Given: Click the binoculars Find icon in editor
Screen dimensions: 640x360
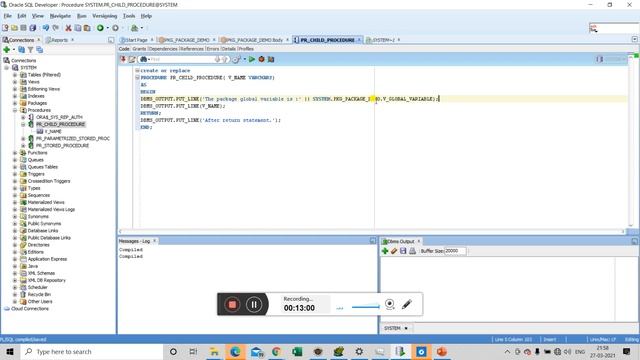Looking at the screenshot, I should point(144,59).
